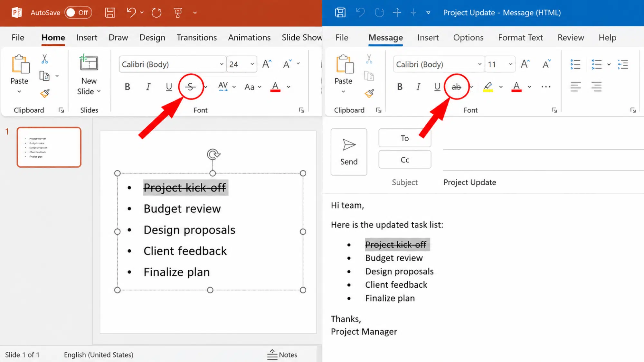Screen dimensions: 644x362
Task: Click Undo in PowerPoint title bar
Action: click(x=131, y=13)
